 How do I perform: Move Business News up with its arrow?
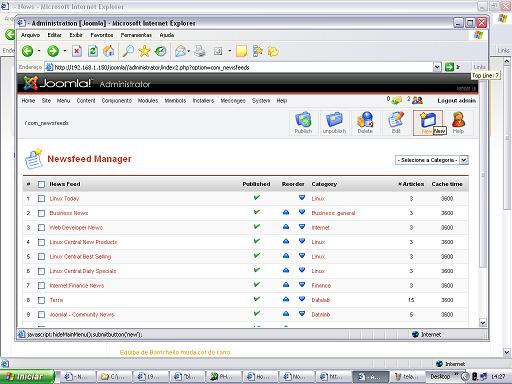point(286,212)
